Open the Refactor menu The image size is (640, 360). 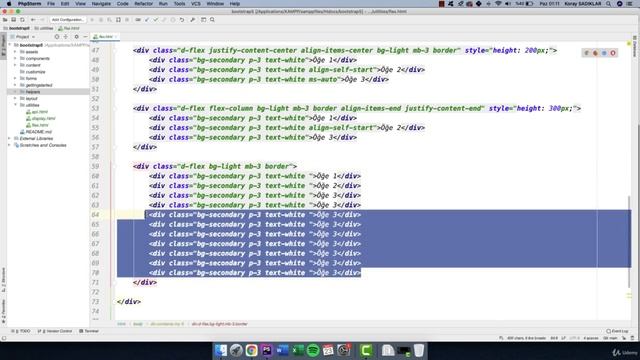[x=144, y=4]
